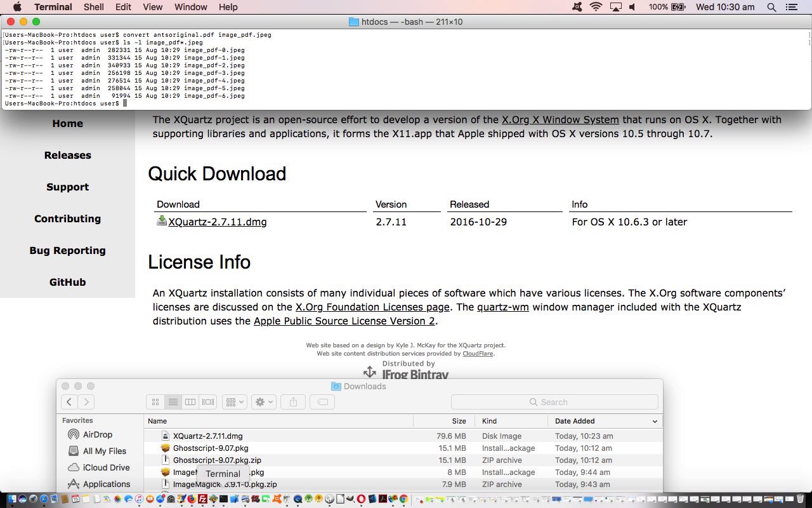Open the Support page link

click(x=67, y=187)
